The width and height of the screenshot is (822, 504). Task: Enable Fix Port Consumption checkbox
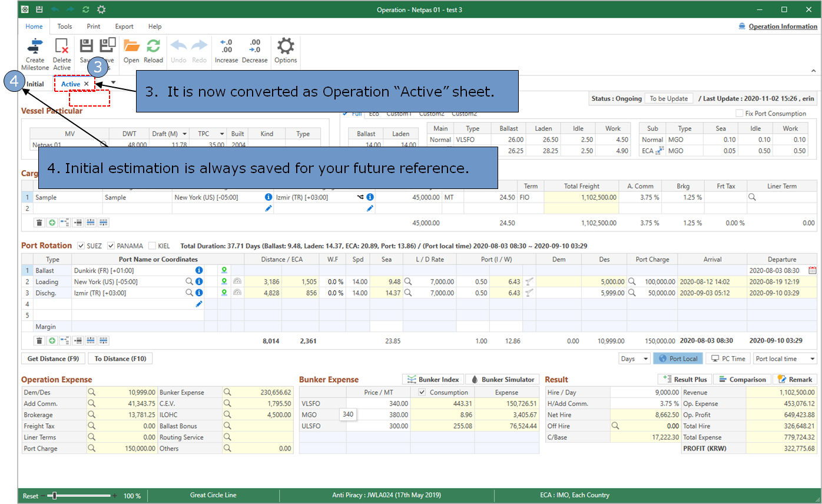click(x=740, y=114)
